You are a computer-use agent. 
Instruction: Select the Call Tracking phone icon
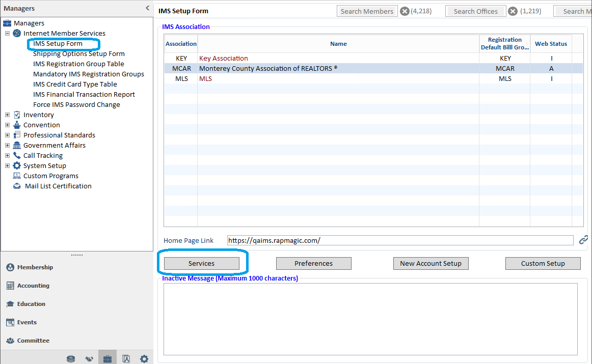click(x=17, y=155)
